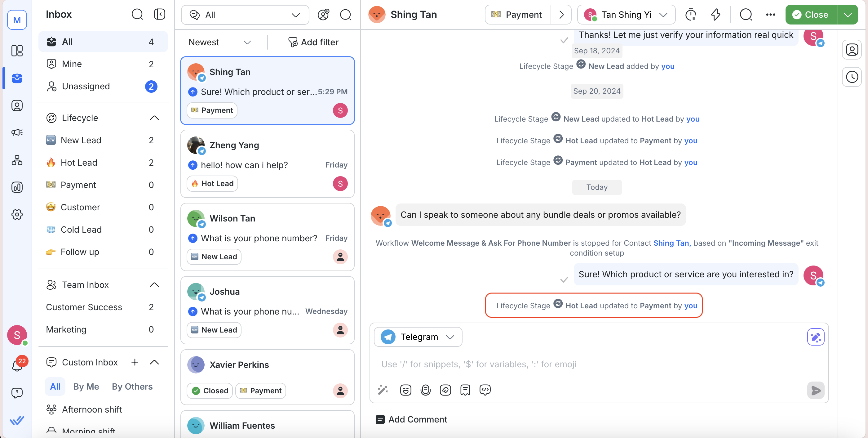Toggle the activity history clock panel
Image resolution: width=868 pixels, height=438 pixels.
(x=852, y=77)
